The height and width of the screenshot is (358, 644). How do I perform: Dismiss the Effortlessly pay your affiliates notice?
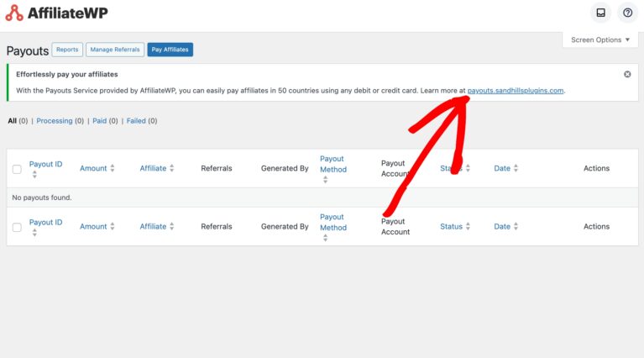point(627,75)
